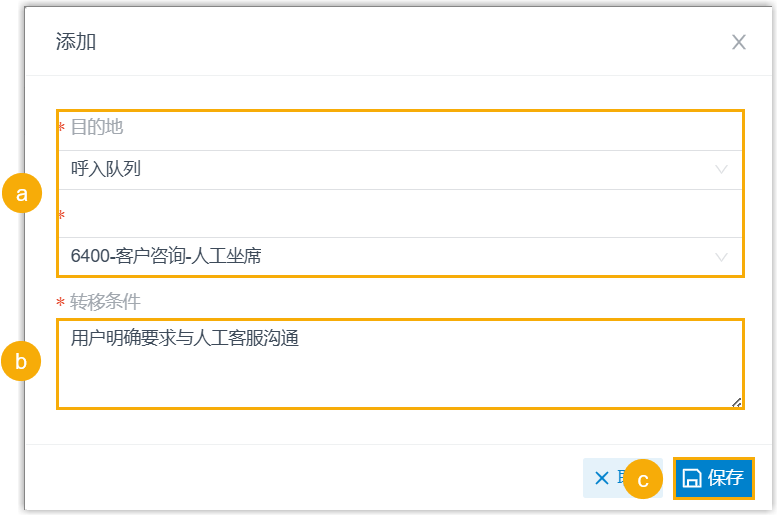Click the red asterisk beside 转移条件
The image size is (778, 516).
[61, 303]
